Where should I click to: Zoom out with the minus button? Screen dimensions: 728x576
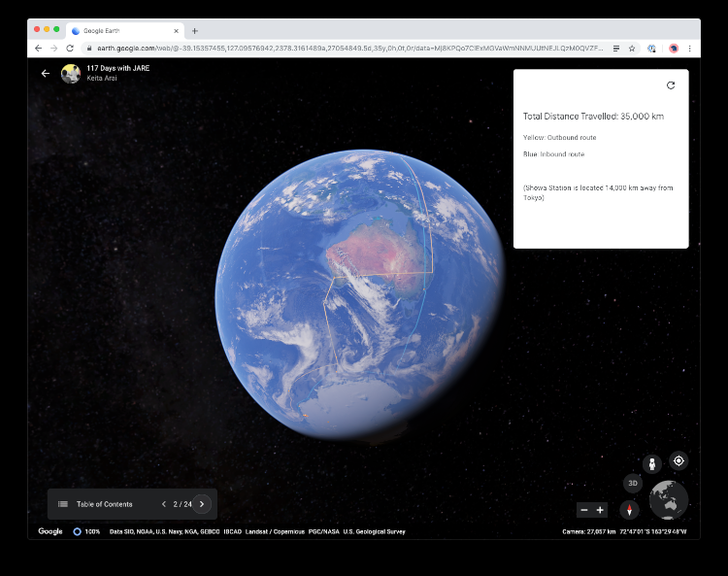[x=584, y=510]
